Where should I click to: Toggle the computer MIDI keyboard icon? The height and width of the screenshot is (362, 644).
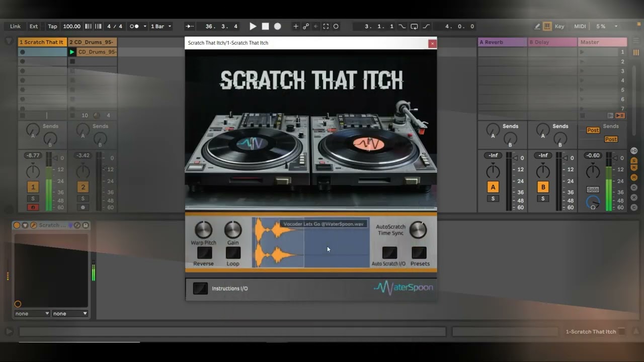click(x=547, y=26)
